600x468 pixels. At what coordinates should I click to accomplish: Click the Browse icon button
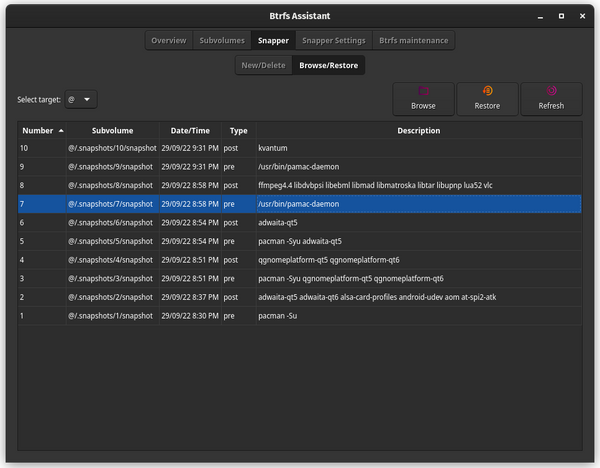tap(423, 99)
